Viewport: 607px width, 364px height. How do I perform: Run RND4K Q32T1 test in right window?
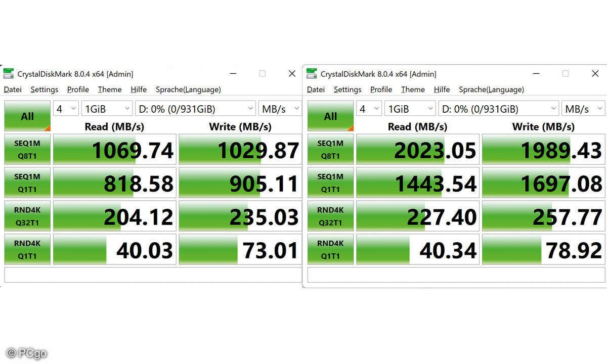pos(330,216)
